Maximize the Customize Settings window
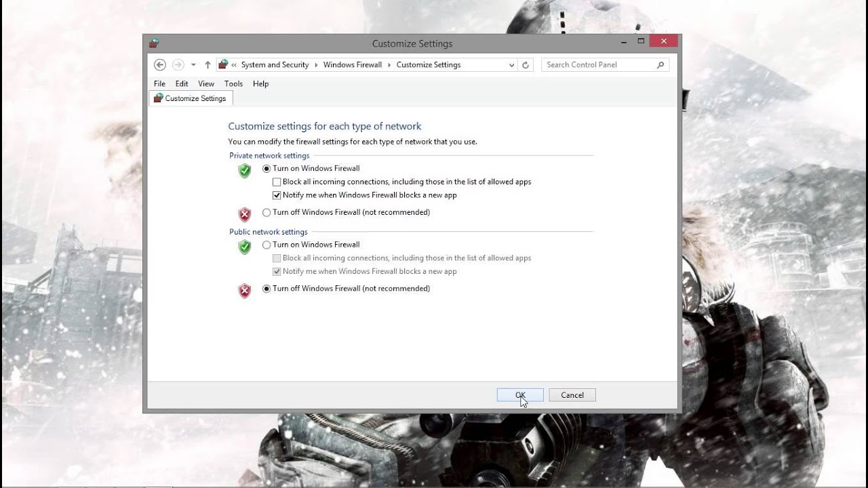Image resolution: width=868 pixels, height=488 pixels. 641,41
